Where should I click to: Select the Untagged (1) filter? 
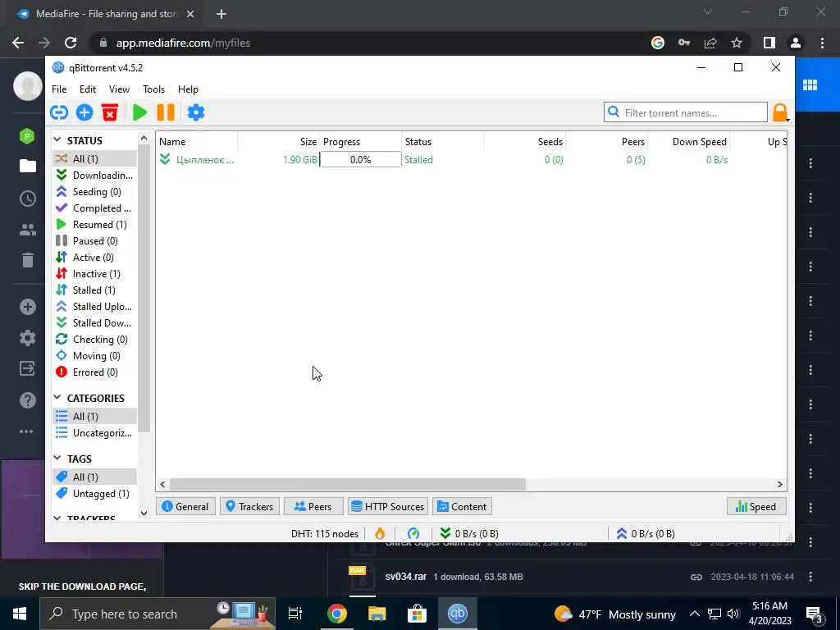[95, 493]
